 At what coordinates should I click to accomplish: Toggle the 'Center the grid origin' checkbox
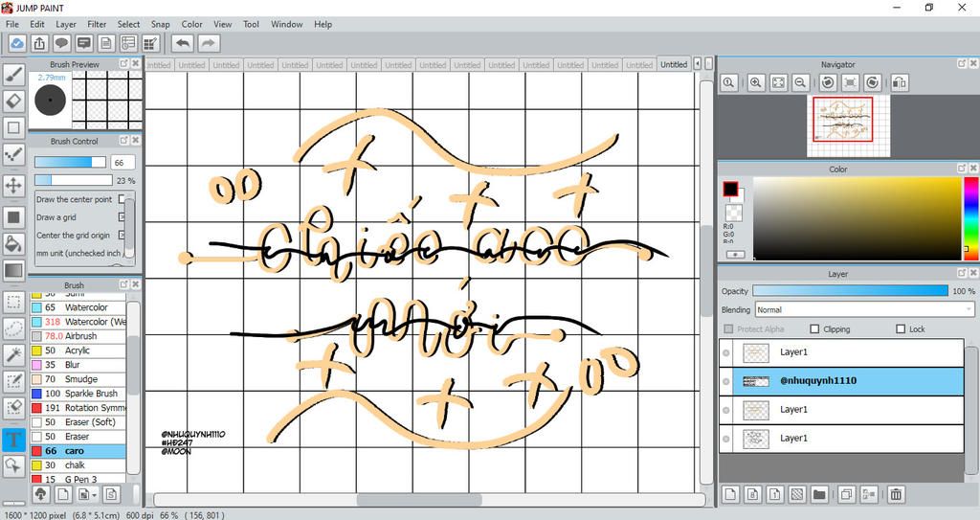[122, 236]
